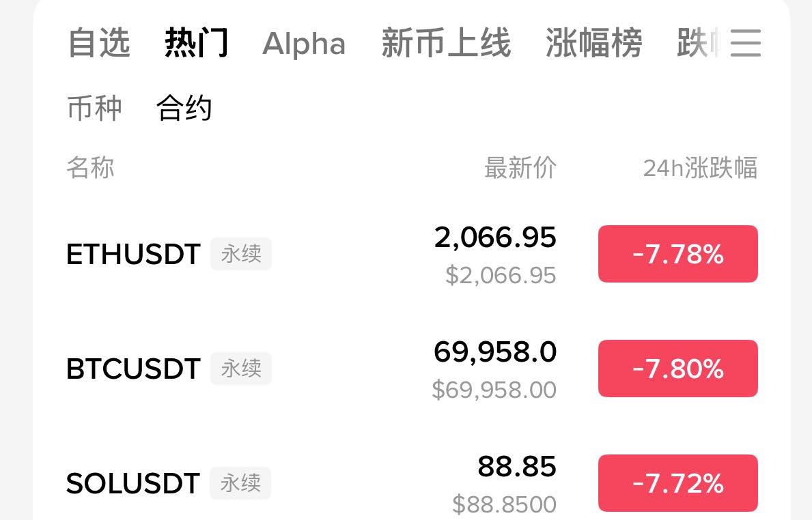Sort by 24h涨跌幅 column header
812x520 pixels.
tap(700, 167)
